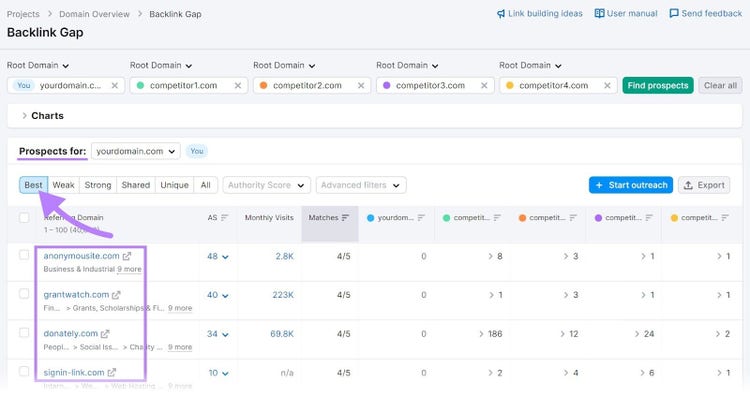Open anonymousite.com external link icon
The width and height of the screenshot is (750, 397).
pyautogui.click(x=127, y=256)
